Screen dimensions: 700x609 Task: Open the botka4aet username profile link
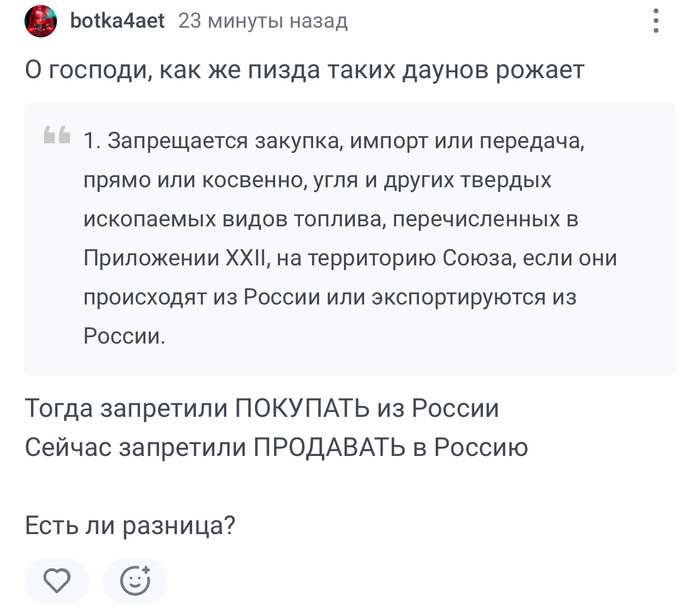pos(118,21)
